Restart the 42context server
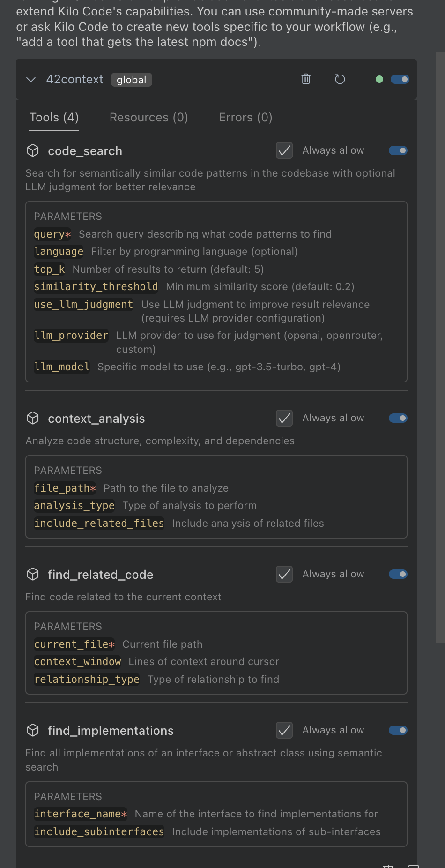 (x=340, y=79)
